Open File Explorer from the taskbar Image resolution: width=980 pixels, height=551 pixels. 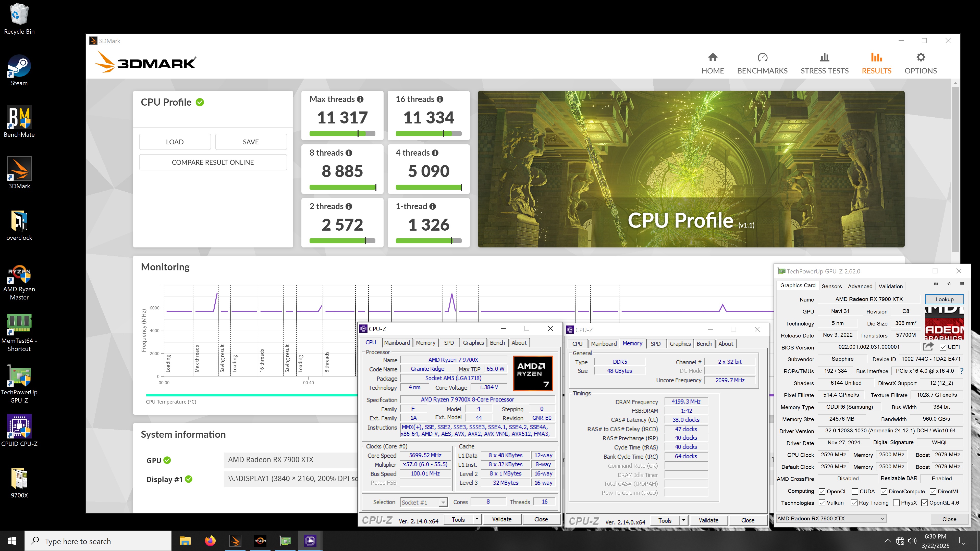(x=185, y=541)
